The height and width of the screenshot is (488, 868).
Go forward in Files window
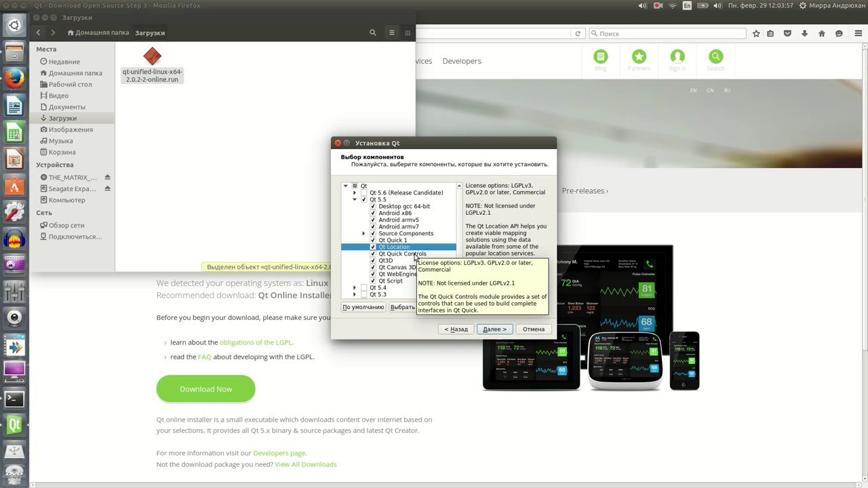[x=53, y=33]
